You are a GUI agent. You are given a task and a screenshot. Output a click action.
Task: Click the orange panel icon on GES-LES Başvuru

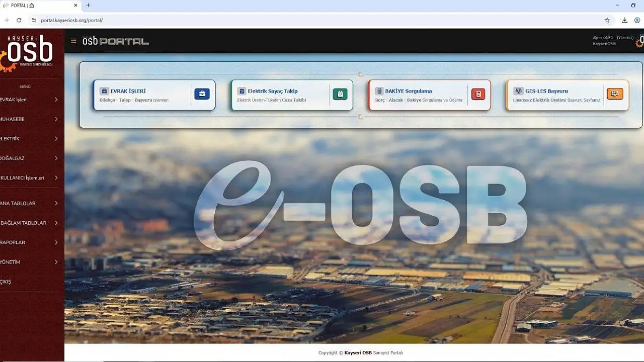point(614,94)
